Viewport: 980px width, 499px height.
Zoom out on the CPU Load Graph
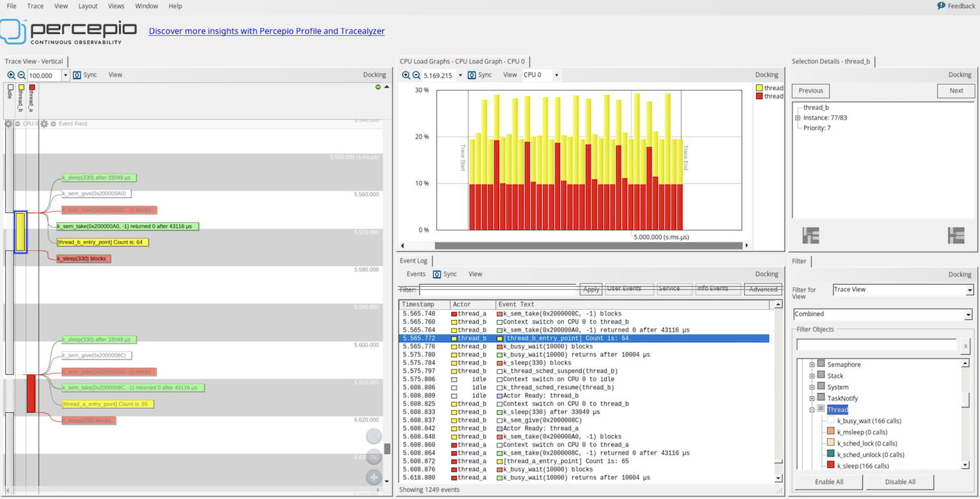coord(416,74)
